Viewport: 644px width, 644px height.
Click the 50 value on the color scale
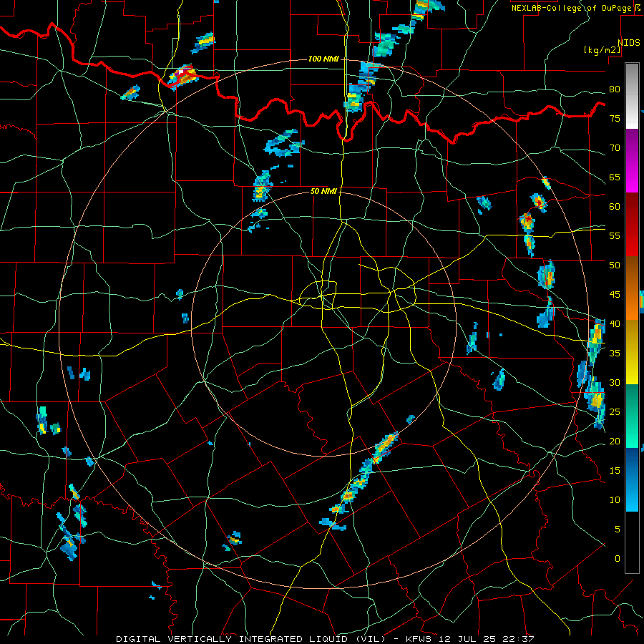[615, 265]
